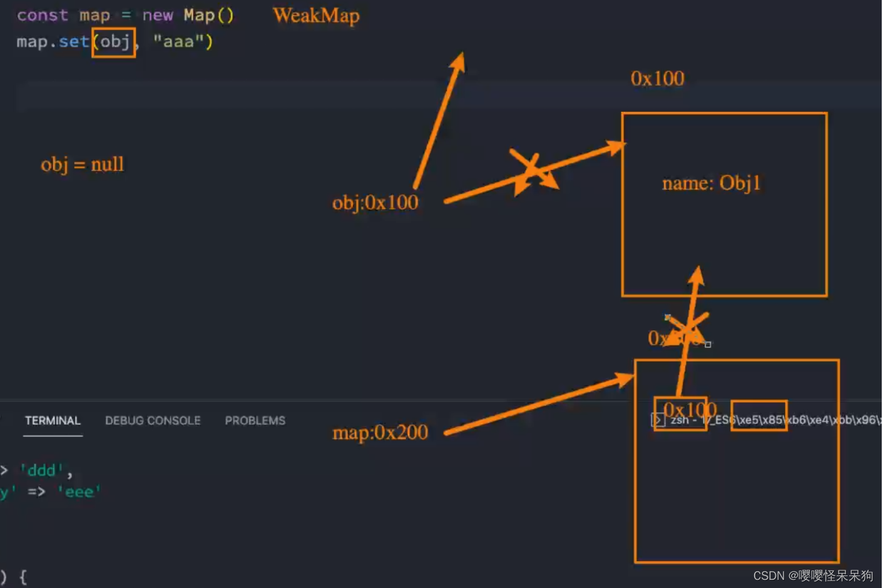This screenshot has height=588, width=883.
Task: Click the zsh shell prompt icon in terminal list
Action: (658, 420)
